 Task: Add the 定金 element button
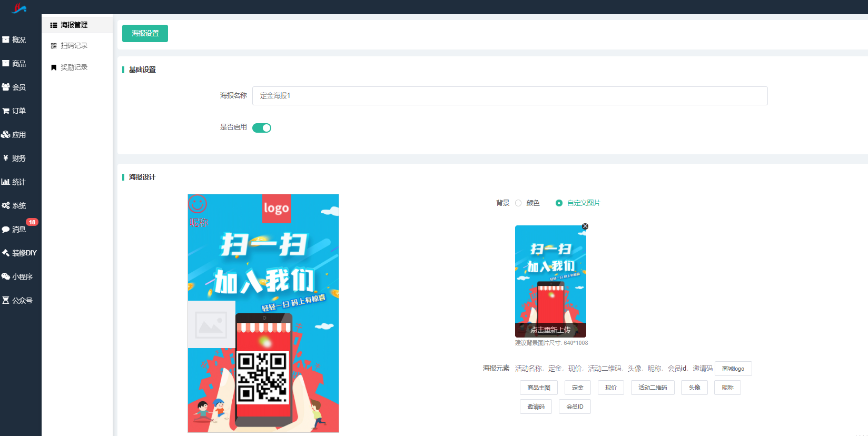click(578, 388)
